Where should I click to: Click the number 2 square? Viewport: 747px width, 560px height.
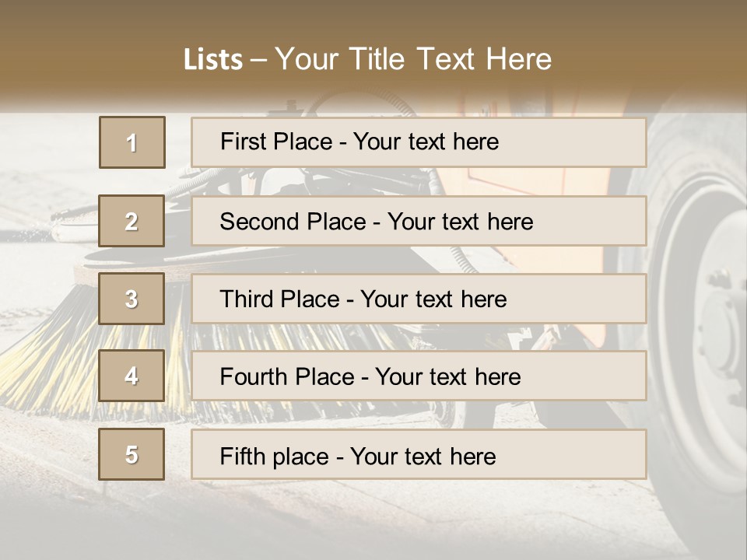pos(132,221)
